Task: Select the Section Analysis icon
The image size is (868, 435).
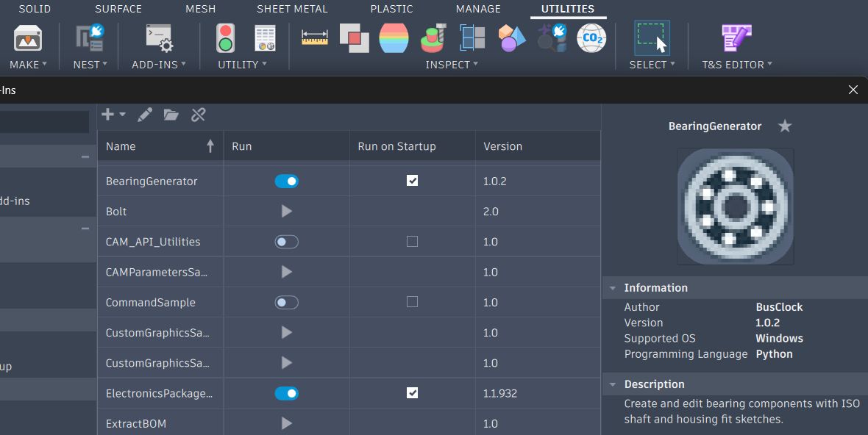Action: point(473,38)
